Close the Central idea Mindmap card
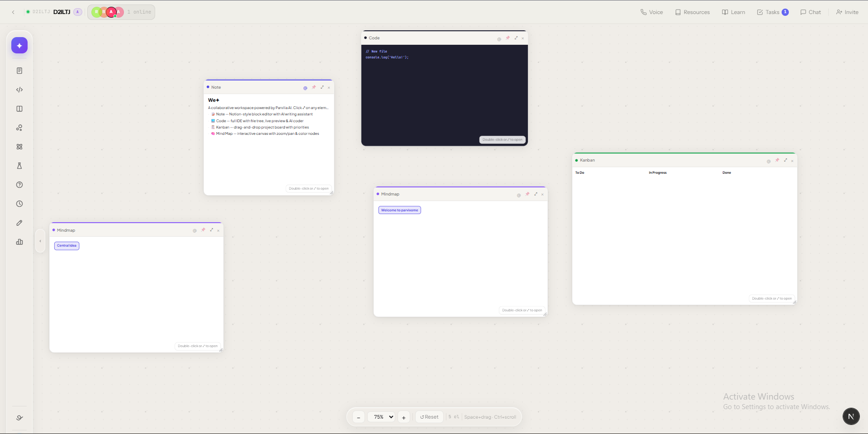 point(218,231)
